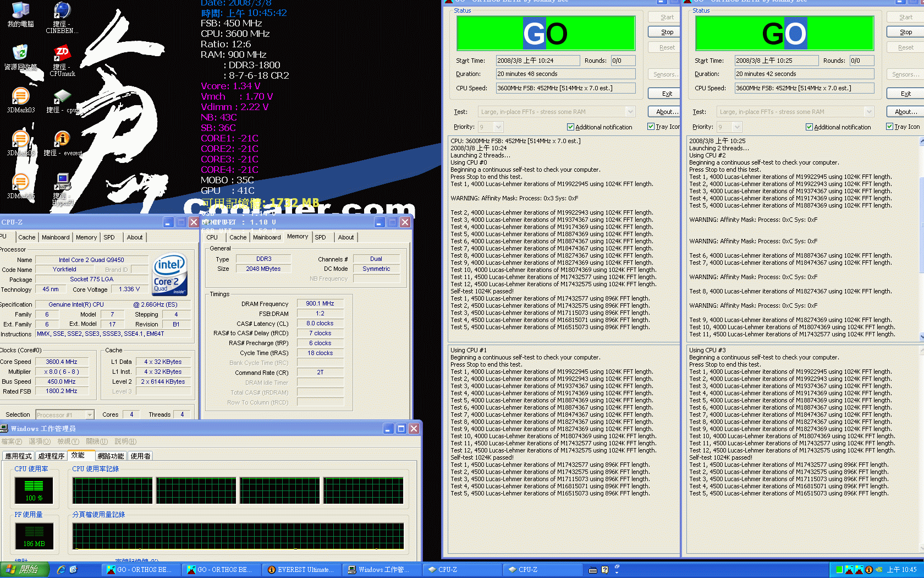Click the 10:25 ORTHOS log scrollbar up arrow
Screen dimensions: 924x578
(x=922, y=141)
